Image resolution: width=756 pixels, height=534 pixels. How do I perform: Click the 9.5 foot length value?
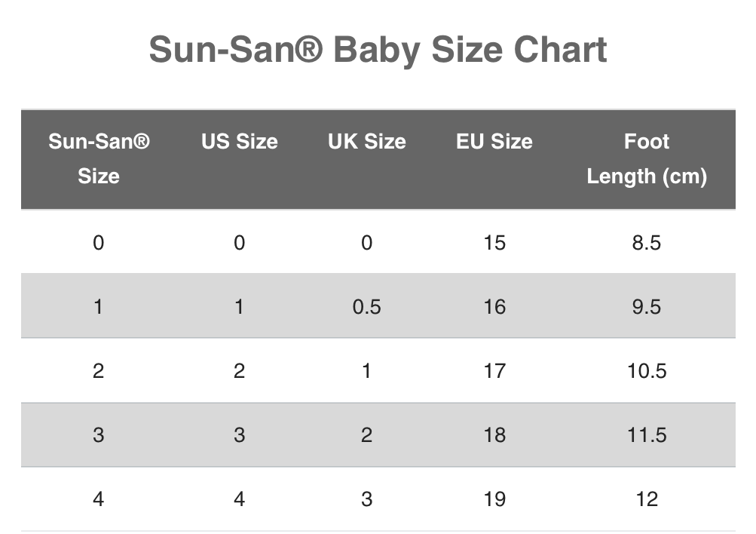tap(647, 307)
